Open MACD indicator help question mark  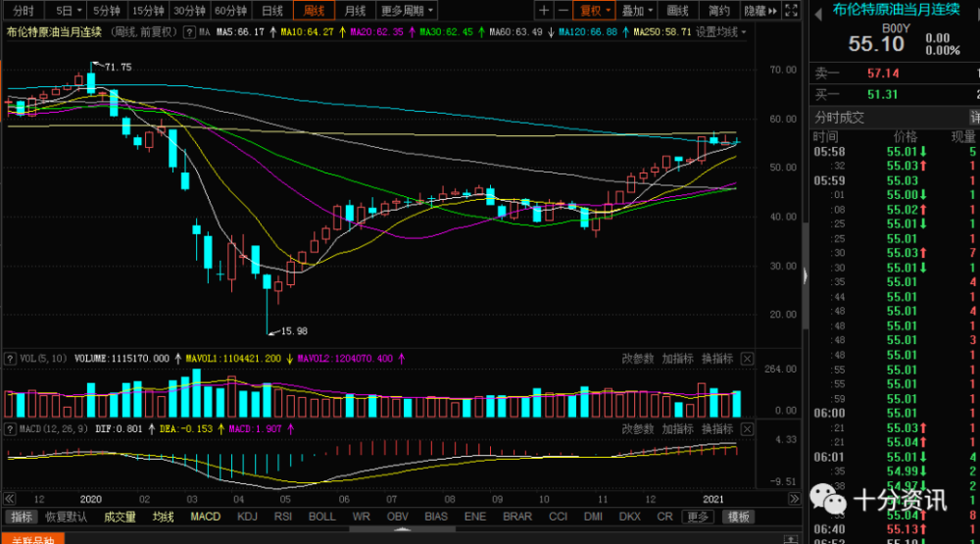tap(10, 429)
